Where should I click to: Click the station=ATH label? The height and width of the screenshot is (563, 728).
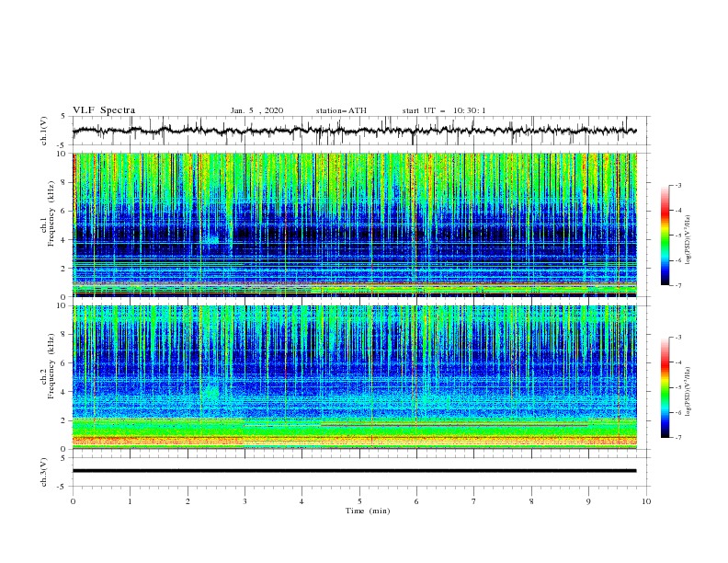[341, 110]
